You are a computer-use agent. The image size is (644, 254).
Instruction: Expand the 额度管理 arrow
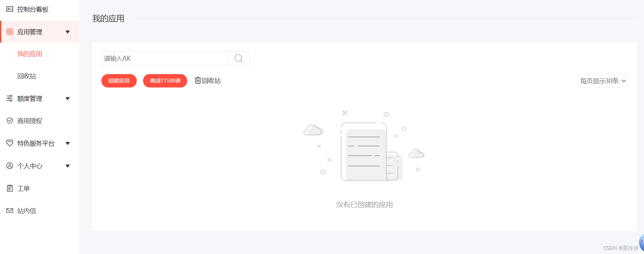pyautogui.click(x=67, y=99)
